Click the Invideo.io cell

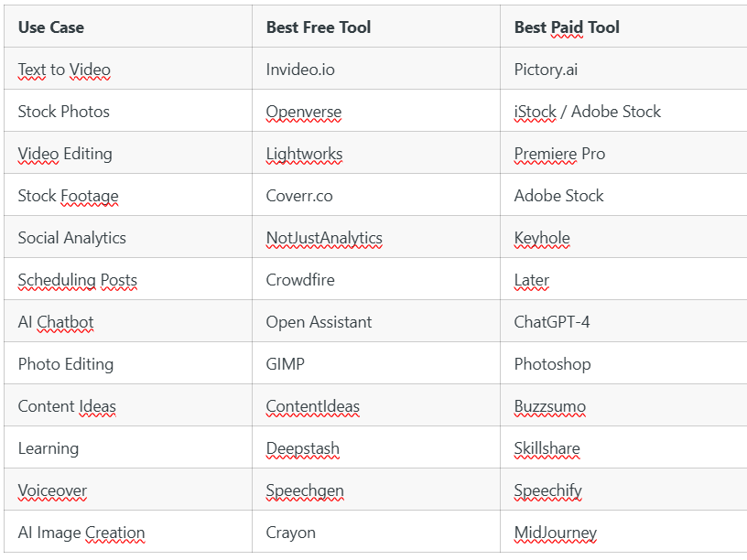[376, 69]
